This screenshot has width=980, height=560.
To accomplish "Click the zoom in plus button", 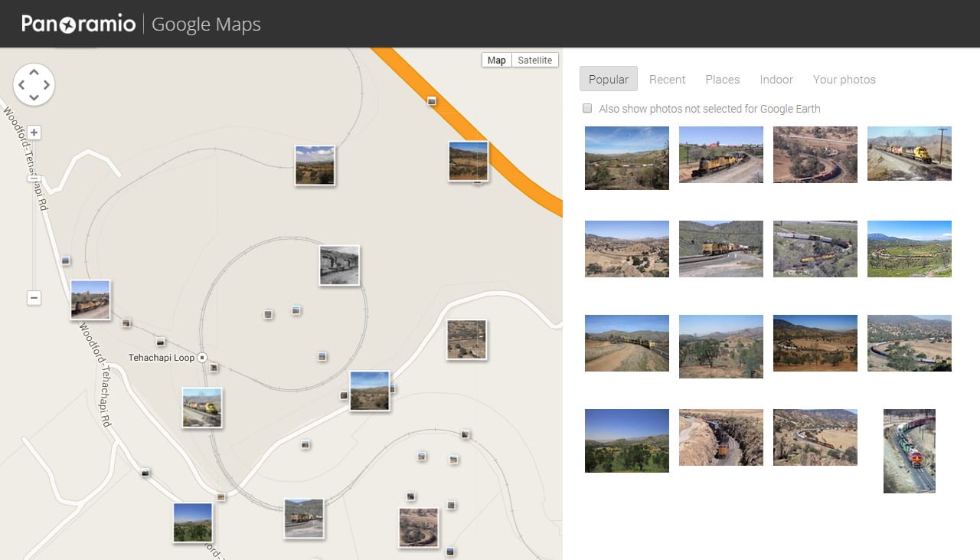I will [34, 133].
